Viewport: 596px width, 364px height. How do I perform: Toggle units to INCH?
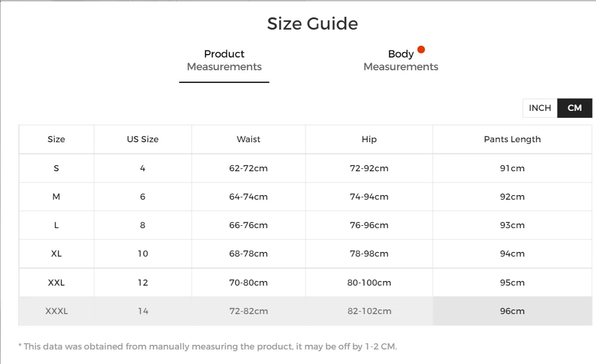[540, 108]
